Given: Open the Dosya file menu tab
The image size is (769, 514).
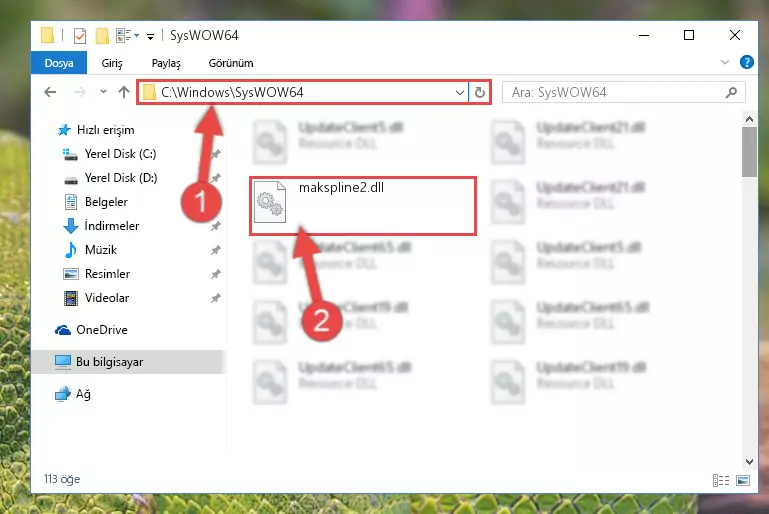Looking at the screenshot, I should click(x=59, y=63).
